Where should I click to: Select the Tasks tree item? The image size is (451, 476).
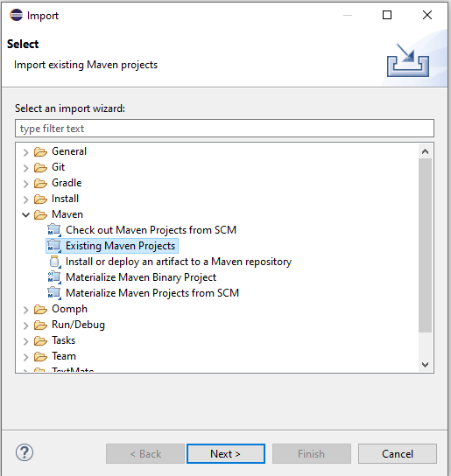63,340
